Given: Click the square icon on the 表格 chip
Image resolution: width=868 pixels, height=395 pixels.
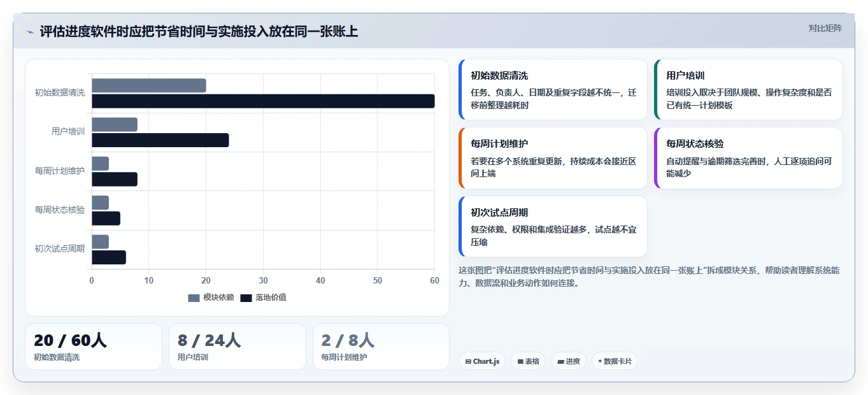Looking at the screenshot, I should tap(520, 361).
